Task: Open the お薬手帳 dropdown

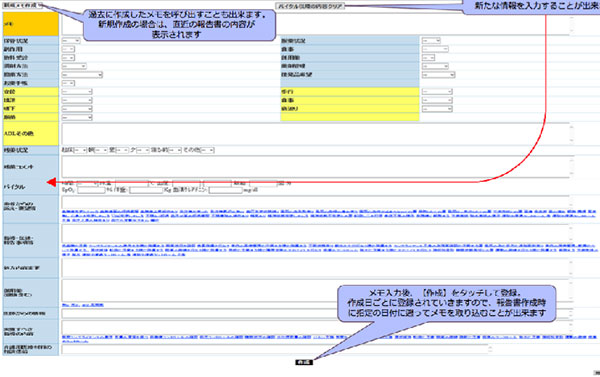Action: click(68, 83)
